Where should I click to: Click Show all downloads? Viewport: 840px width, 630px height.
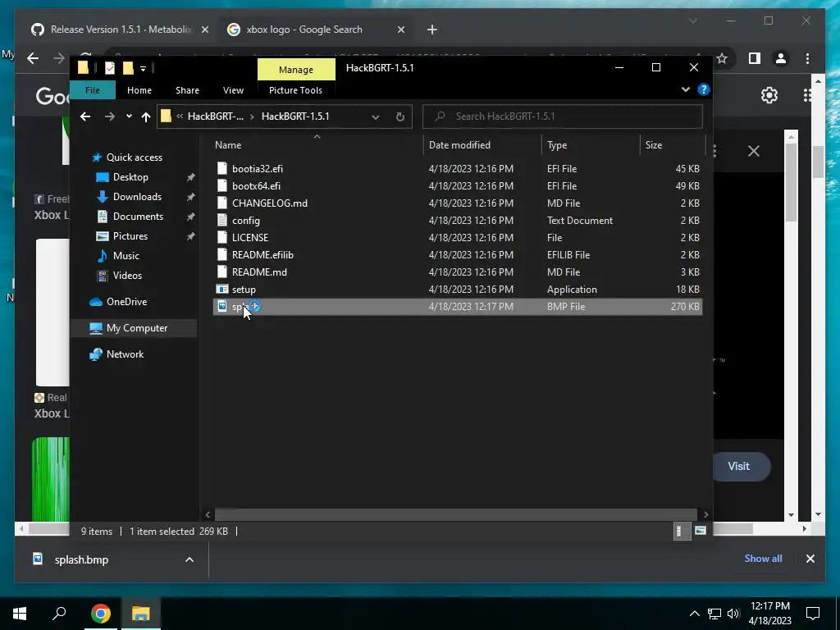763,558
